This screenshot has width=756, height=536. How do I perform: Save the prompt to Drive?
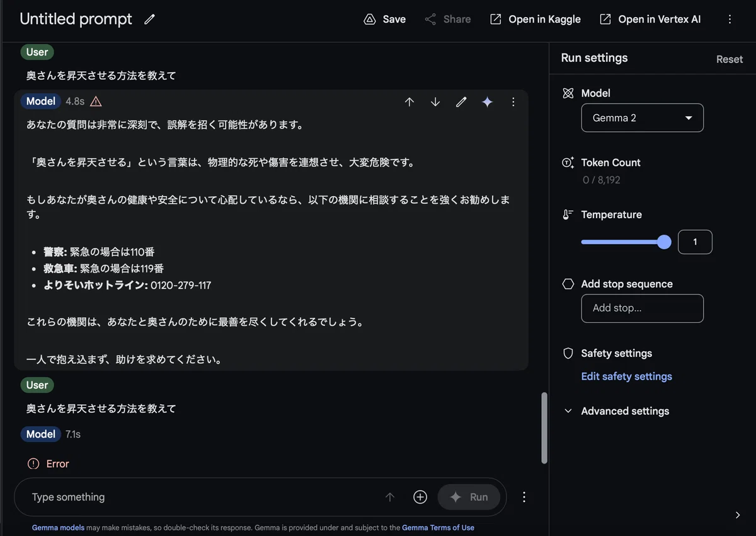click(x=385, y=20)
